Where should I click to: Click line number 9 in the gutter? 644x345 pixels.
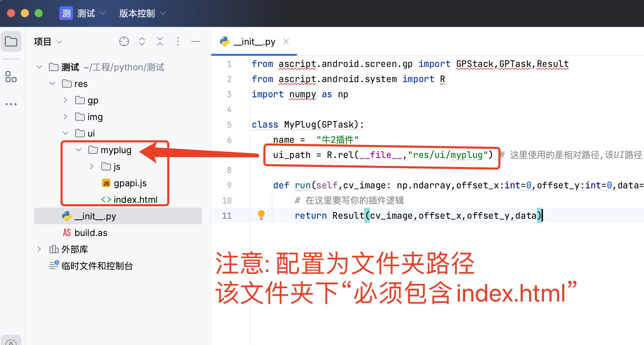click(x=229, y=185)
